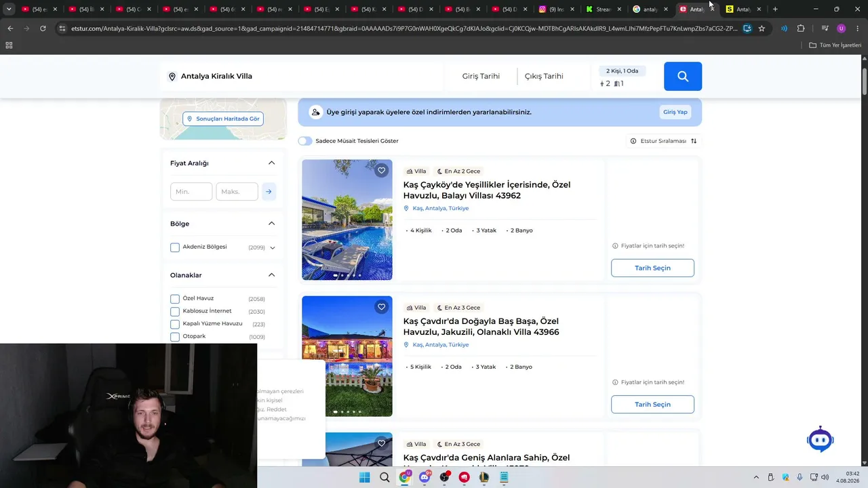Click the Maks. price input field
The width and height of the screenshot is (868, 488).
[x=237, y=192]
